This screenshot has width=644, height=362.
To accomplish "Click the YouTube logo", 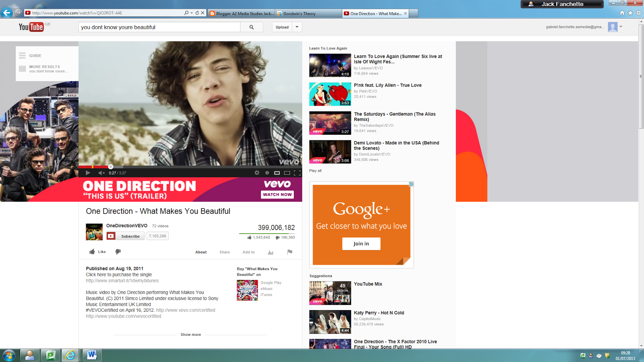I will pyautogui.click(x=31, y=27).
